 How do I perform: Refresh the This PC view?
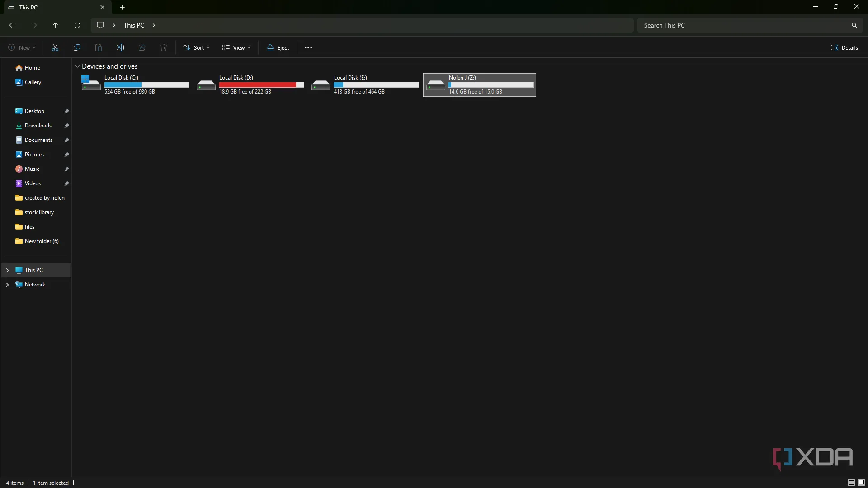tap(77, 25)
